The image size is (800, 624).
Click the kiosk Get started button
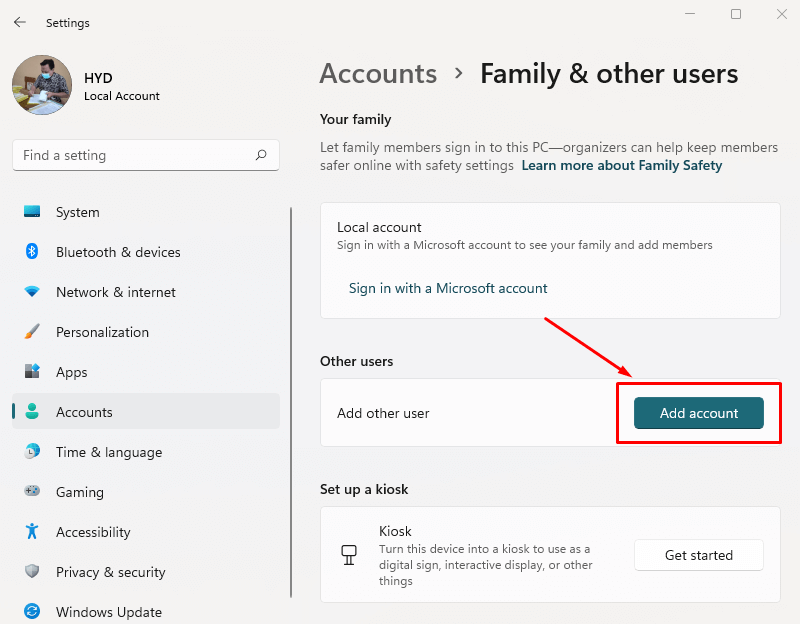click(698, 555)
